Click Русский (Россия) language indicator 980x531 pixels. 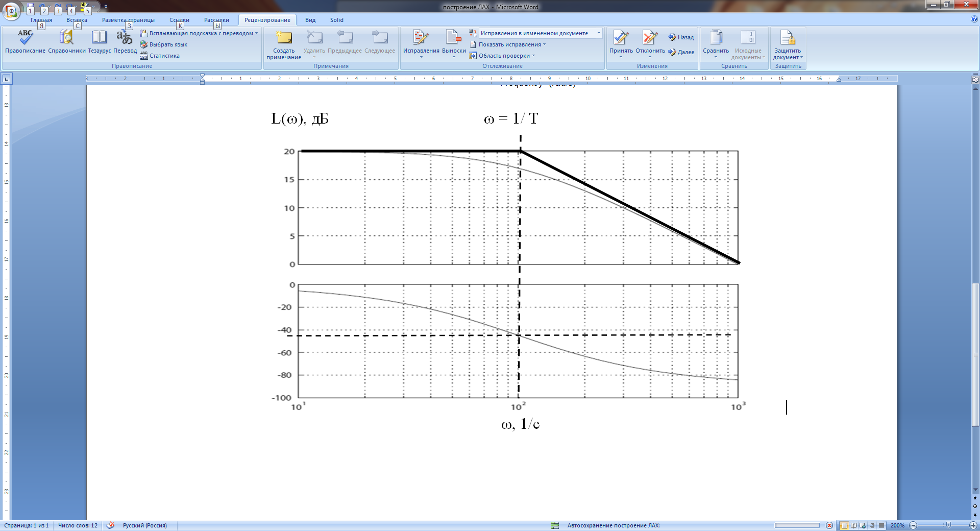[x=145, y=525]
